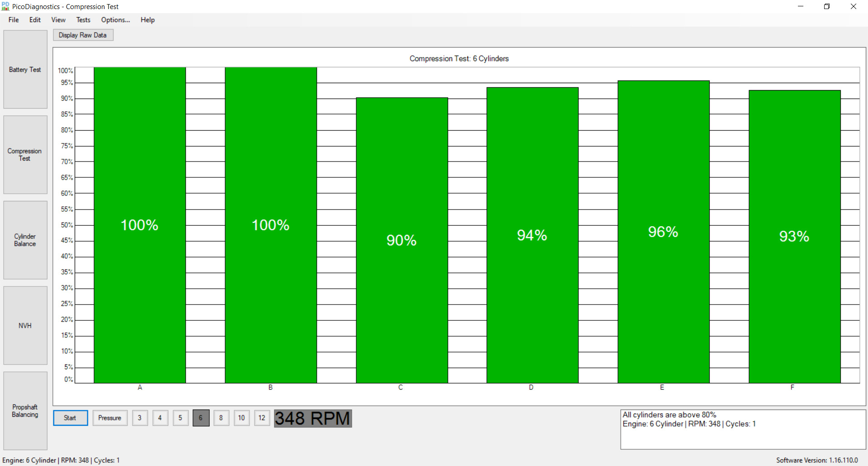Open the Options... menu
Image resolution: width=868 pixels, height=466 pixels.
115,20
